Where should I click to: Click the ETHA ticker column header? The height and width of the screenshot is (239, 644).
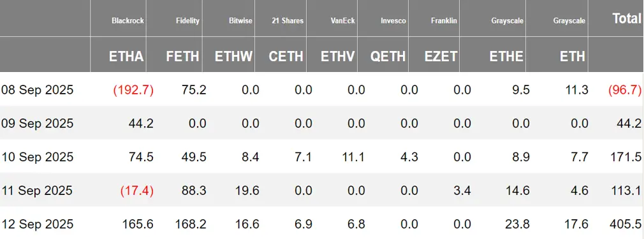tap(126, 56)
